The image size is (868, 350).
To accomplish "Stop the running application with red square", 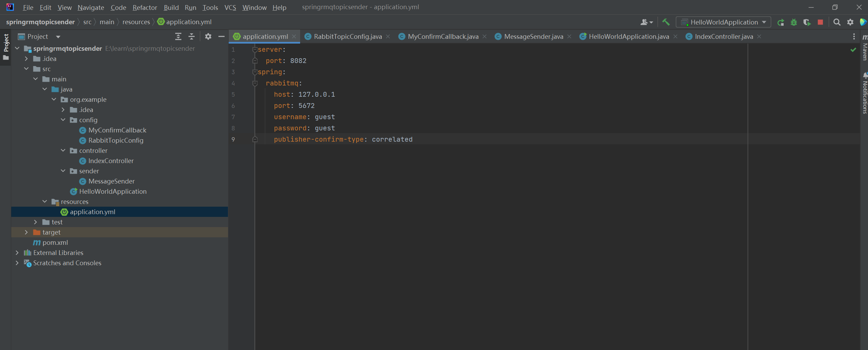I will [820, 22].
